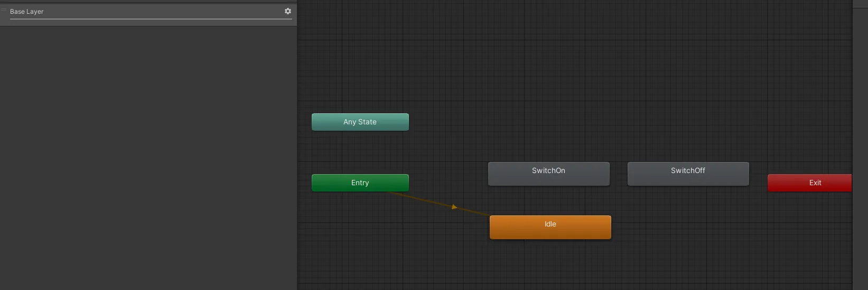Click the Entry to Idle transition arrow
This screenshot has height=290, width=868.
(454, 207)
